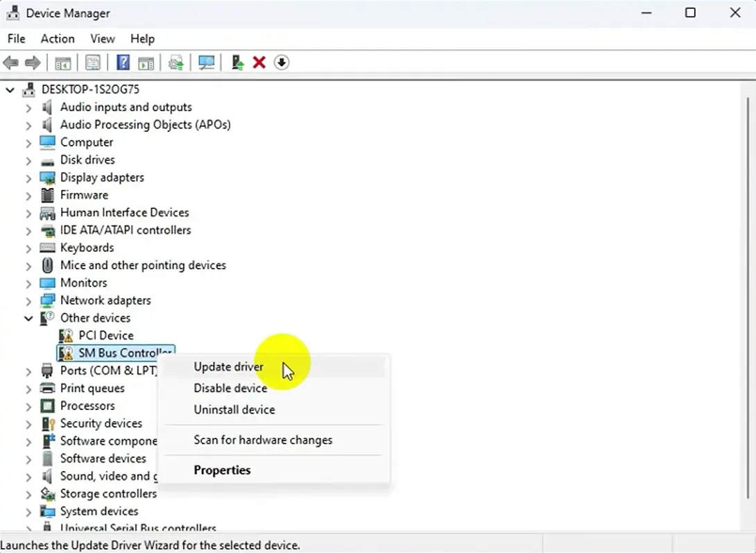The width and height of the screenshot is (756, 553).
Task: Click the red X uninstall device icon
Action: pos(259,62)
